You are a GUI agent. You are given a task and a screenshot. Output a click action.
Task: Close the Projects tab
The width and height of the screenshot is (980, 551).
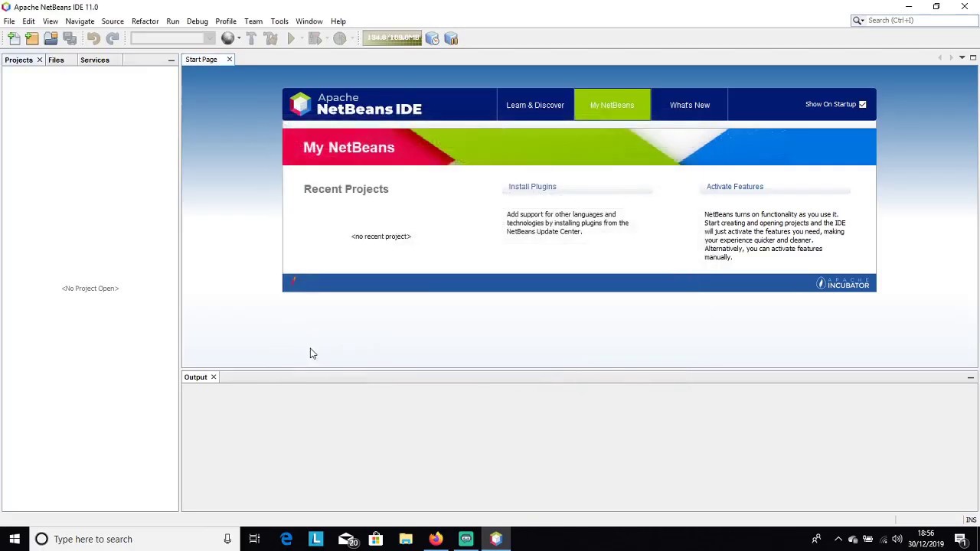[x=40, y=60]
